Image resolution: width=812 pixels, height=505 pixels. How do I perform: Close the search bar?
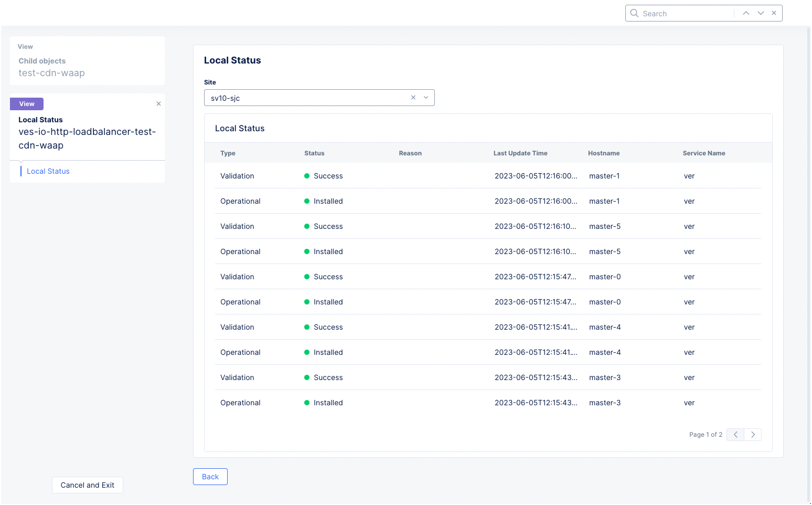(x=774, y=13)
